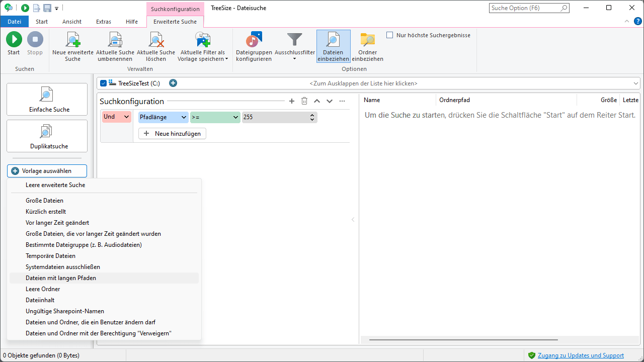Click the Name column header
Screen dimensions: 644x362
tap(397, 100)
